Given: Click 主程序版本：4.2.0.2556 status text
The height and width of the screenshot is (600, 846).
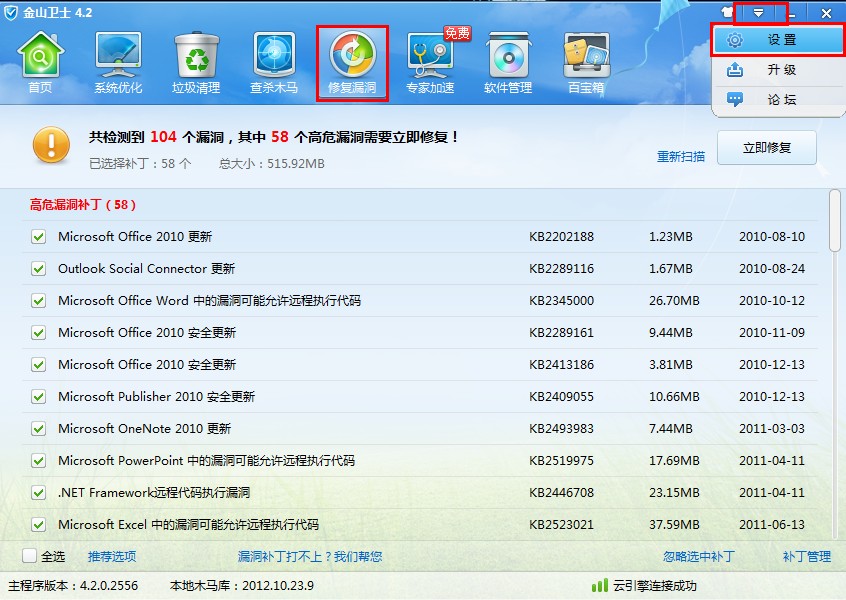Looking at the screenshot, I should click(x=73, y=585).
